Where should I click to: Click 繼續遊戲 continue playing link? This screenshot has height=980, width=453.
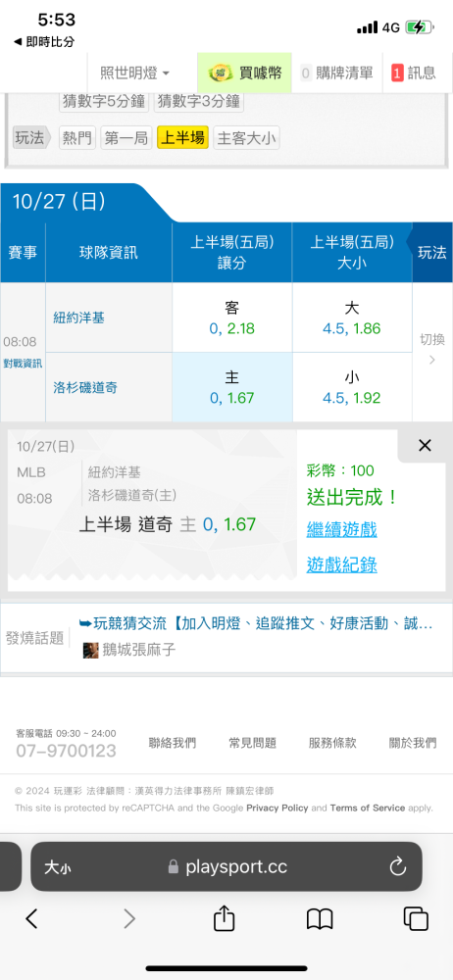pos(341,530)
